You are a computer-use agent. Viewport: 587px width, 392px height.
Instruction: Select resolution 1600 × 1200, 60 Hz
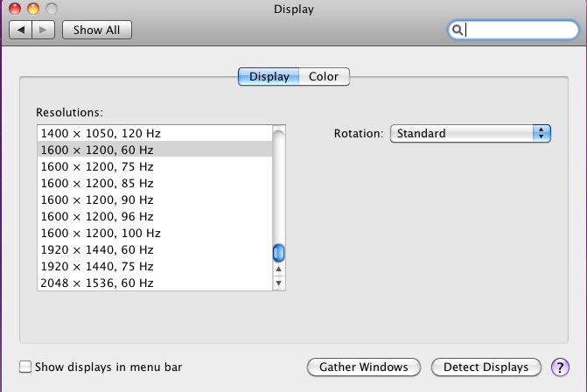(x=155, y=150)
